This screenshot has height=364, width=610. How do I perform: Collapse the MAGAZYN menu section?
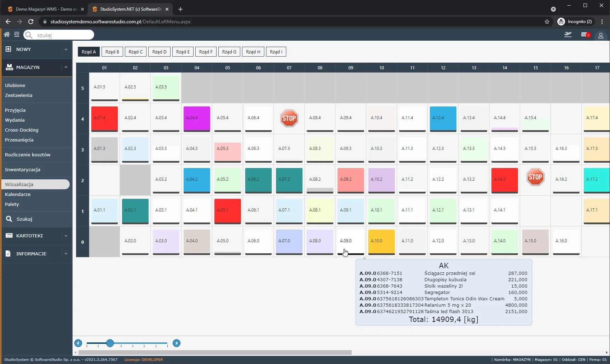coord(66,67)
